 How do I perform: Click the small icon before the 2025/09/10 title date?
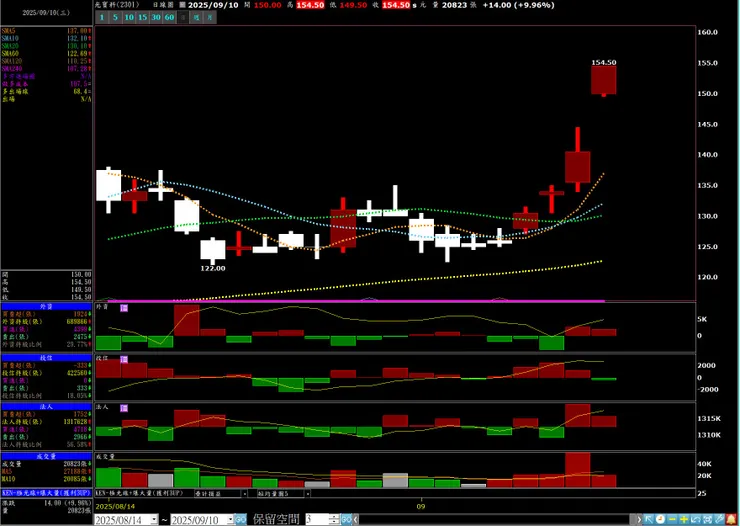pyautogui.click(x=183, y=5)
